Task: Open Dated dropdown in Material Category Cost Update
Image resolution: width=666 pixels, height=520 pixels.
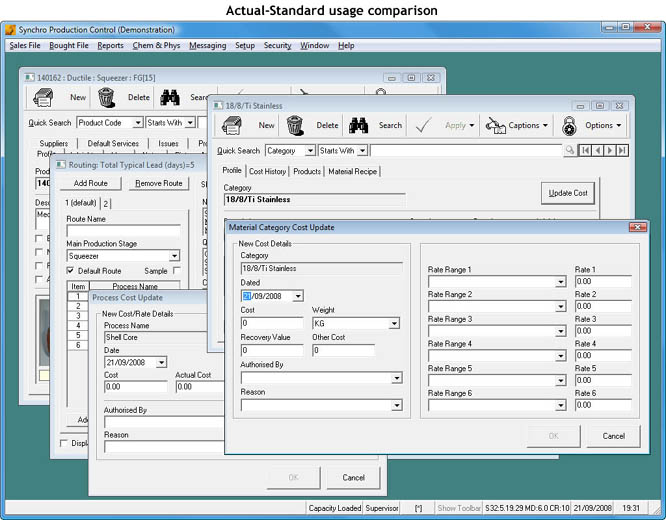Action: [x=298, y=296]
